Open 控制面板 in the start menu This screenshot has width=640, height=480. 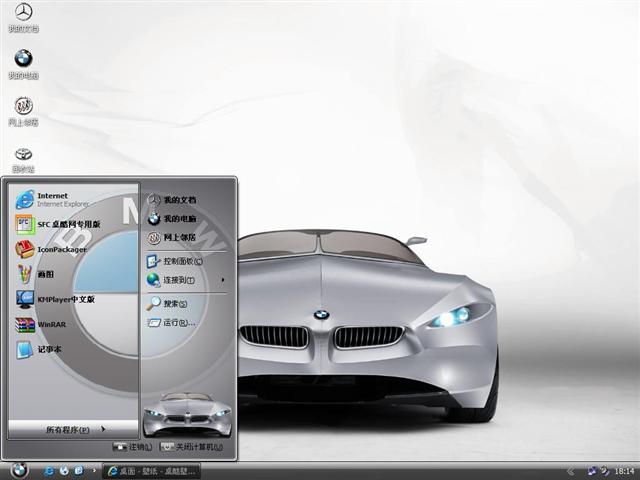coord(182,261)
